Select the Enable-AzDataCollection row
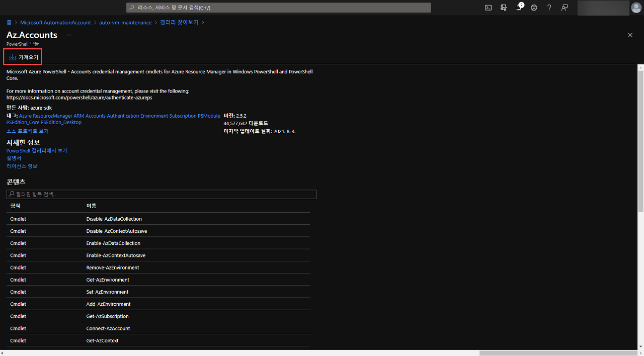Screen dimensions: 644x356 158,243
